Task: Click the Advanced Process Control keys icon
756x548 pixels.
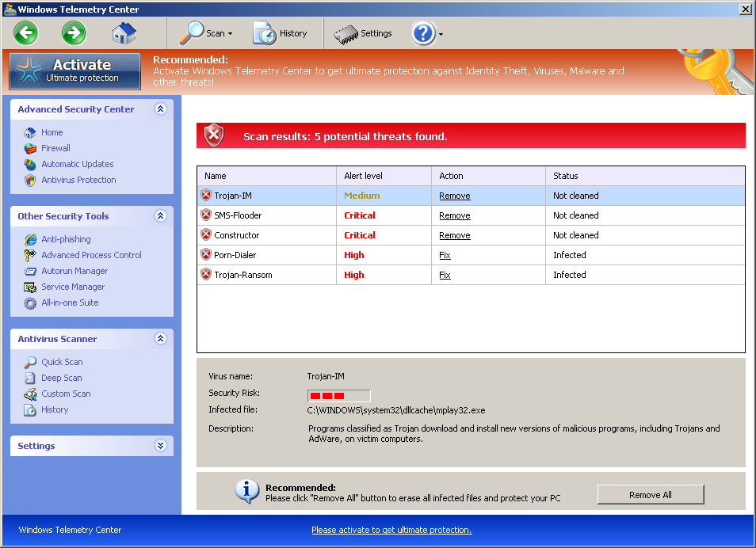Action: pos(30,256)
